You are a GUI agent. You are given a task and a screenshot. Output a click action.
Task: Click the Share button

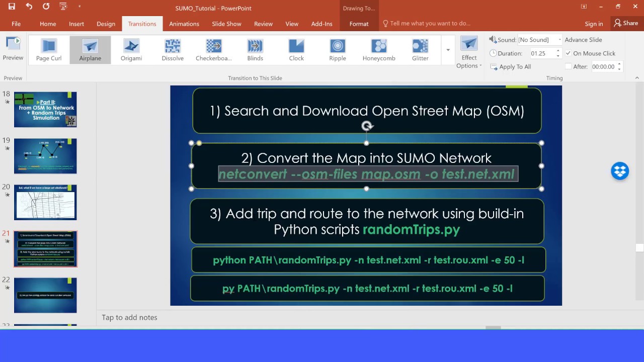625,23
